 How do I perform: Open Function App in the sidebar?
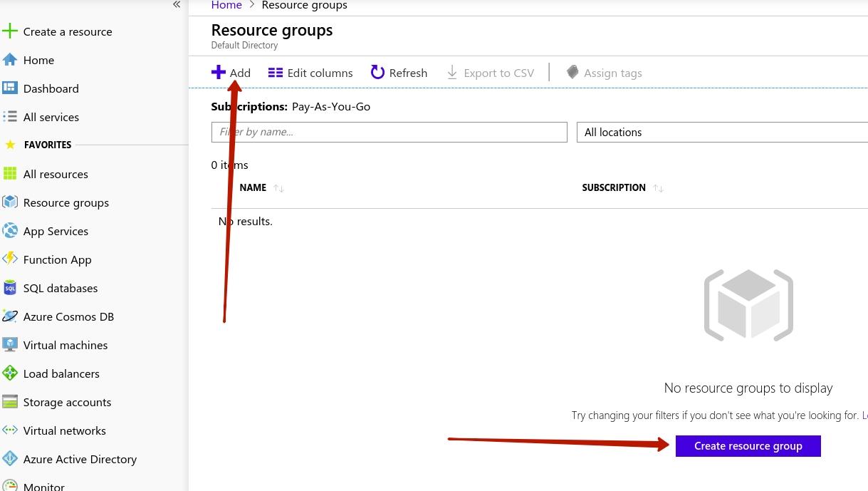tap(57, 259)
